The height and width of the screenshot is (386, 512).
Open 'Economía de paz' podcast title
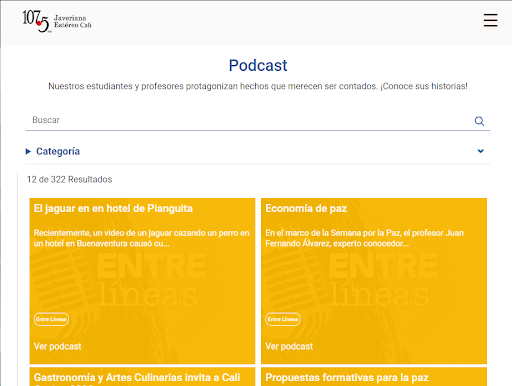pyautogui.click(x=306, y=208)
